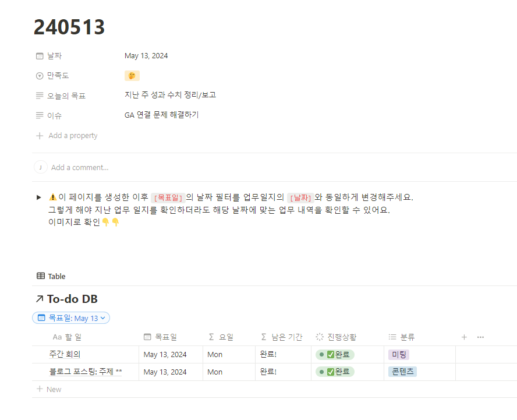Viewport: 517px width, 420px height.
Task: Toggle 완료 status for 주간 회의
Action: pos(335,355)
